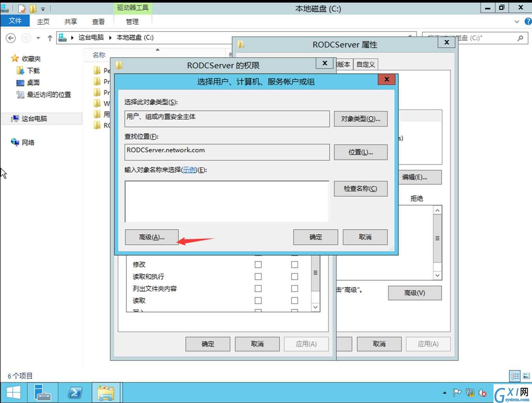Click the up one level arrow
532x403 pixels.
click(50, 38)
